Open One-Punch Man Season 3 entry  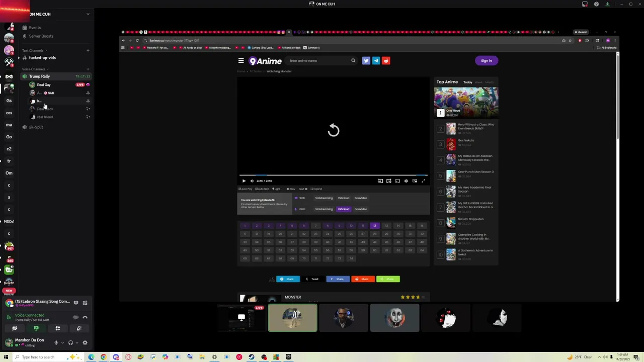click(475, 172)
